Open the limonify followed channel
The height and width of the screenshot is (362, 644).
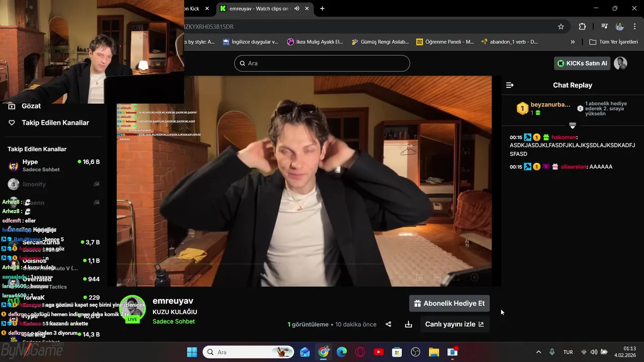coord(53,184)
